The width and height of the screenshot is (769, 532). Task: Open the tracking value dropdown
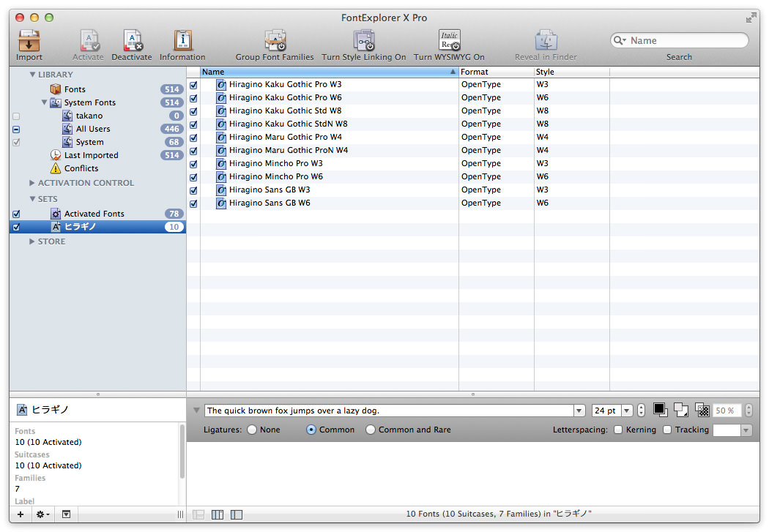(x=746, y=430)
